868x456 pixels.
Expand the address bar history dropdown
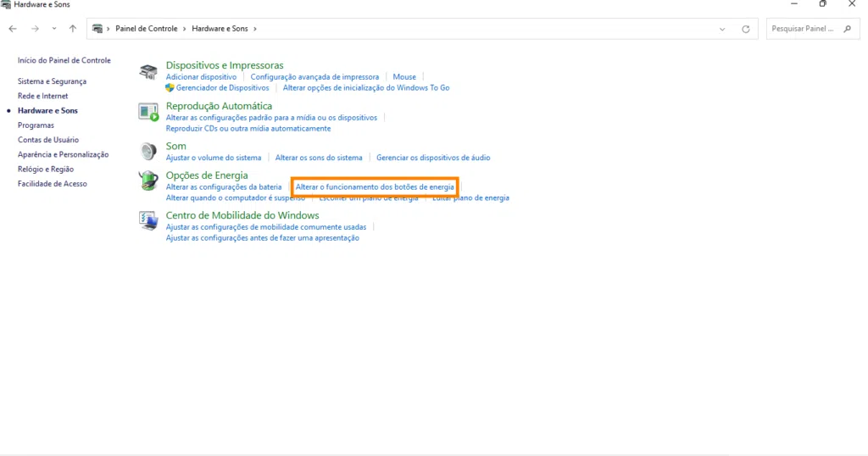722,29
